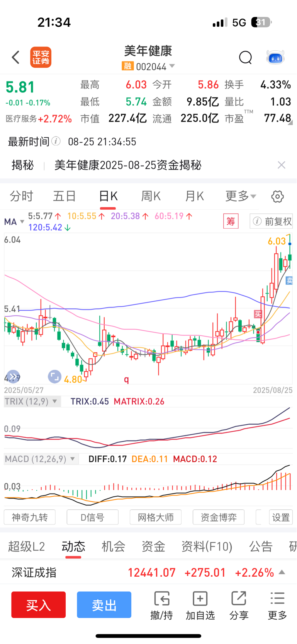Tap the 120:5.42 moving average label
Viewport: 297px width, 644px height.
(49, 227)
